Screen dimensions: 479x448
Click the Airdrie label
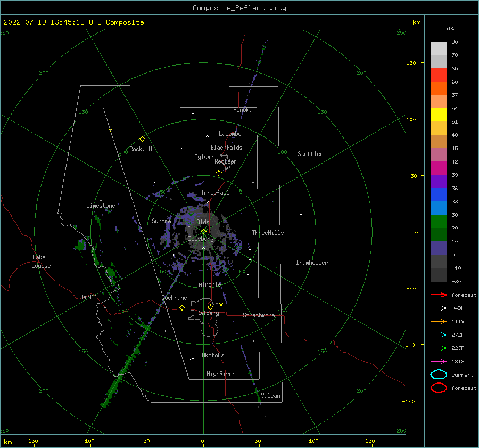210,284
